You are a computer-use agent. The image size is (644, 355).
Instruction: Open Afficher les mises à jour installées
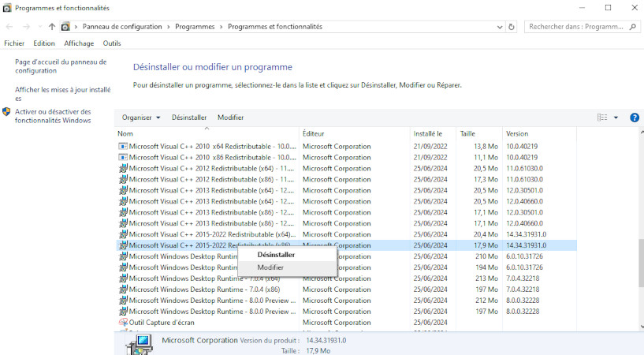coord(63,94)
